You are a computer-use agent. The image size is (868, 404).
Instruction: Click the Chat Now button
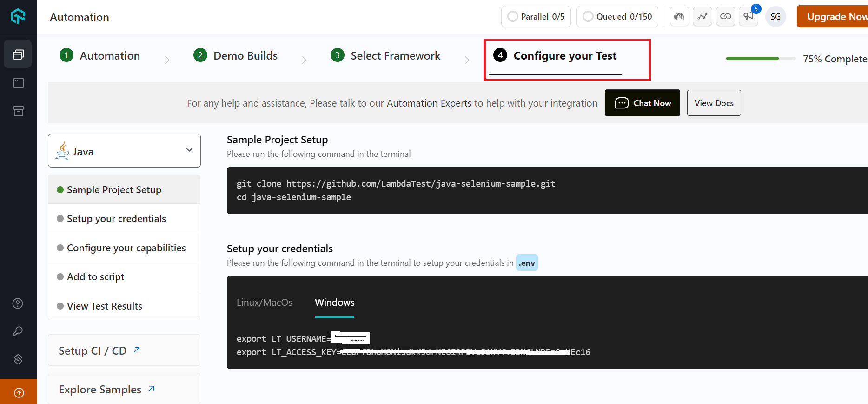point(642,103)
